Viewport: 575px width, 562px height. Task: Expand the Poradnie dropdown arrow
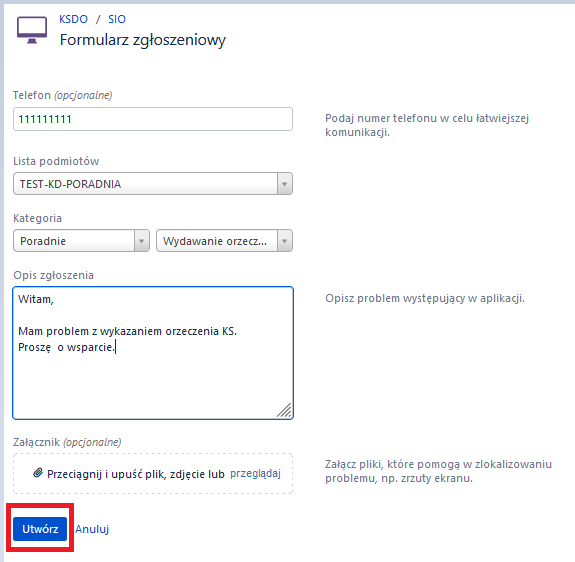coord(142,241)
